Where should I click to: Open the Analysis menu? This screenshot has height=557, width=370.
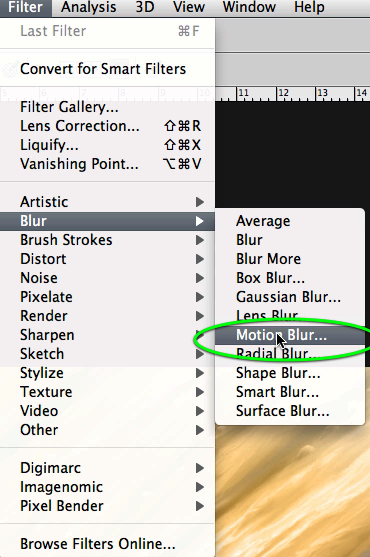(x=89, y=7)
